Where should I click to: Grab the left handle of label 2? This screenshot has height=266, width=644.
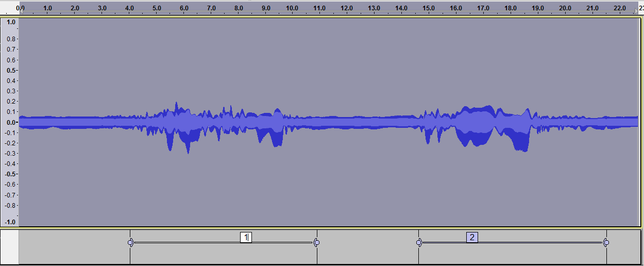point(419,242)
